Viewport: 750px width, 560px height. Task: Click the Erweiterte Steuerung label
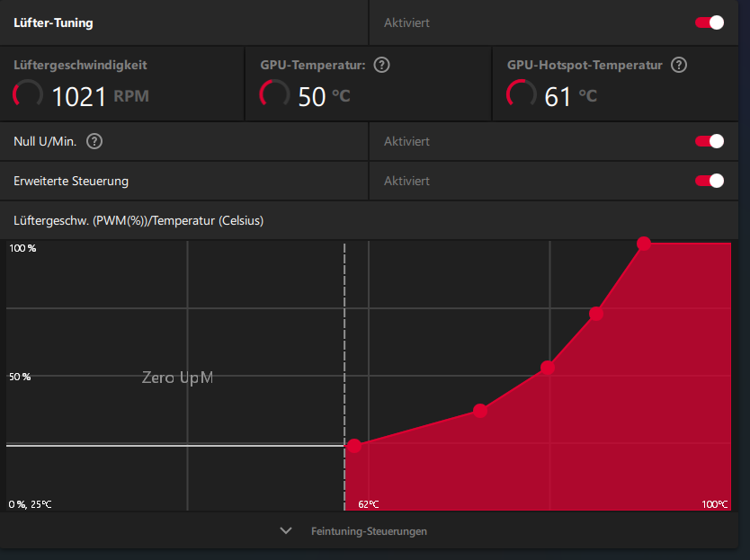[71, 181]
